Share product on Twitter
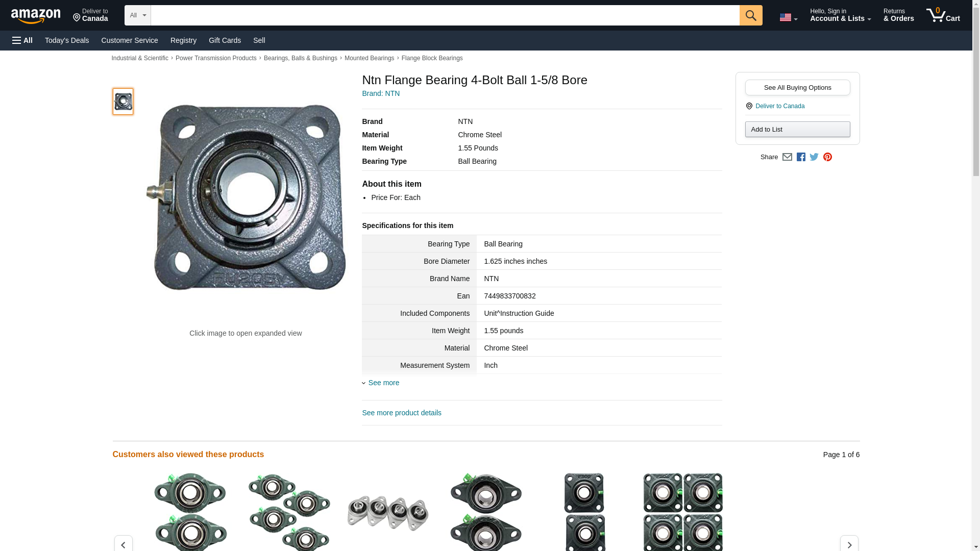Screen dimensions: 980x551 coord(814,157)
